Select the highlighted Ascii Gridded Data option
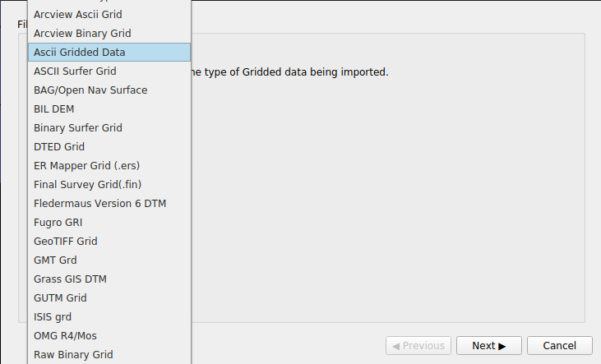Screen dimensions: 601x364 click(x=80, y=52)
